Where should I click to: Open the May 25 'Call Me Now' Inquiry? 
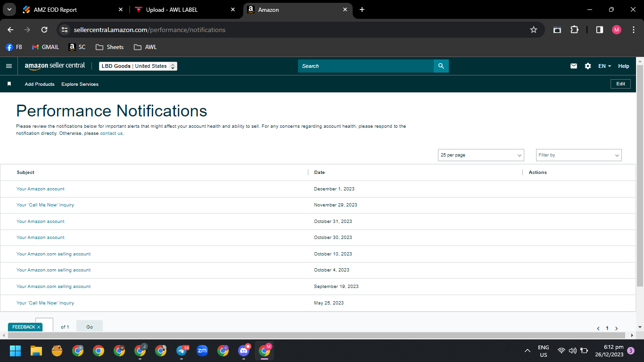pos(45,303)
